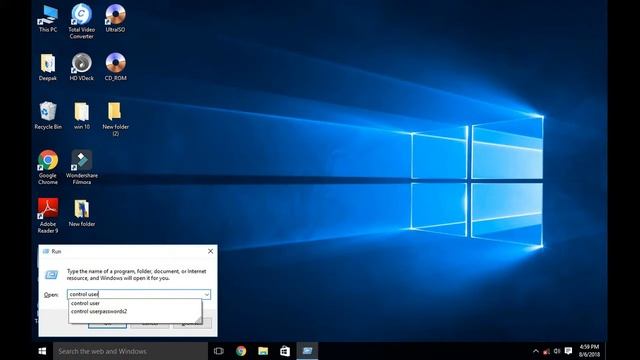Open the Store taskbar icon
The height and width of the screenshot is (360, 640).
pyautogui.click(x=285, y=351)
